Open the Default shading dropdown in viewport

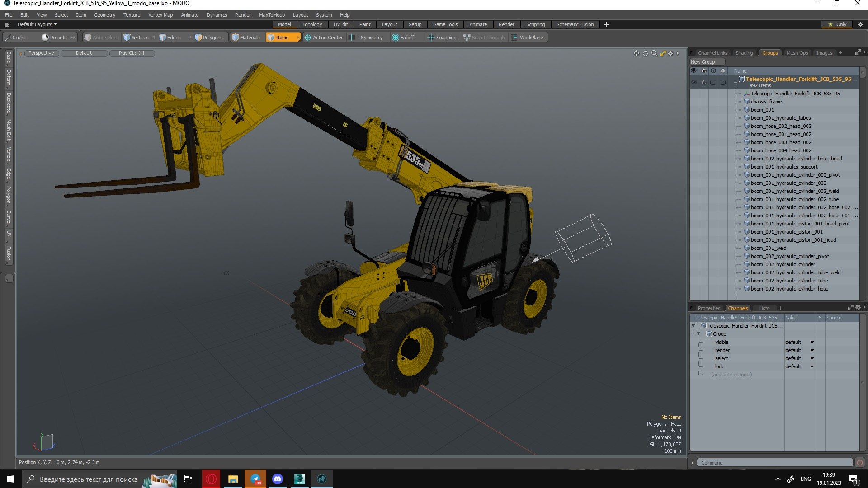84,53
